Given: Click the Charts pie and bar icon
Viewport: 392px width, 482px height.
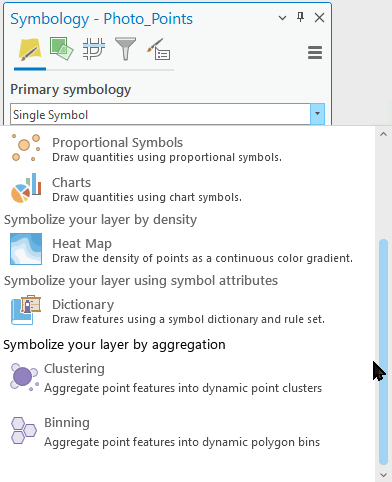Looking at the screenshot, I should (x=26, y=188).
